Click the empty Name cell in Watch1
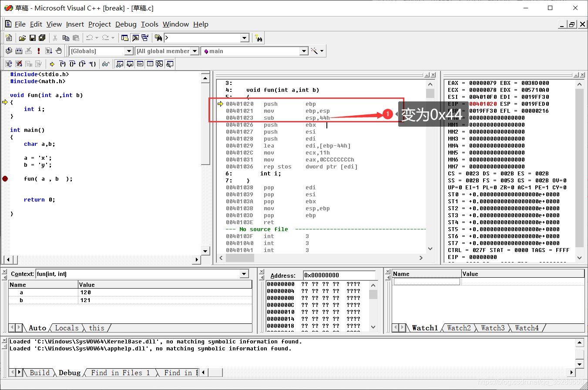 [427, 282]
